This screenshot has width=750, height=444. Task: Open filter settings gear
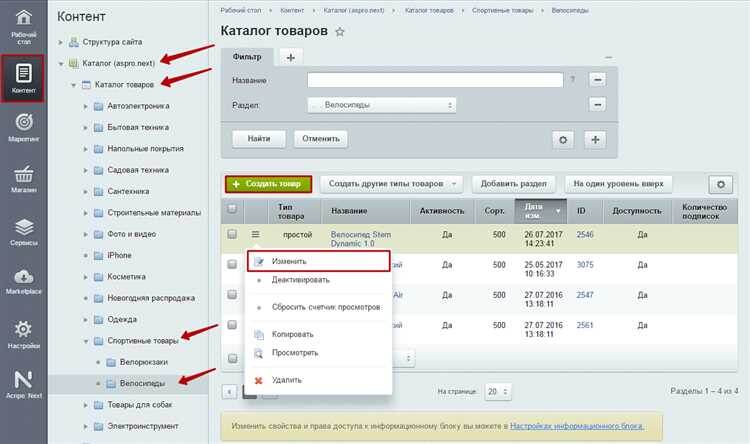click(x=563, y=140)
